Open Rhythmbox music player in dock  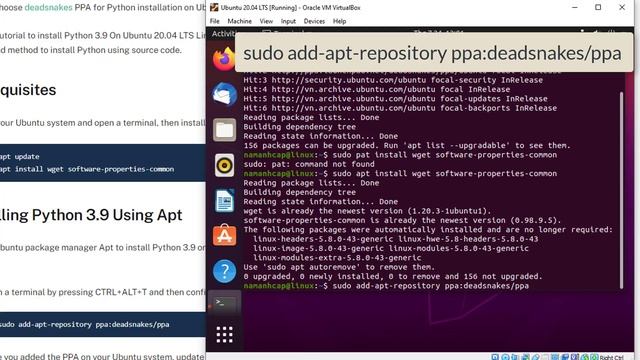point(224,165)
